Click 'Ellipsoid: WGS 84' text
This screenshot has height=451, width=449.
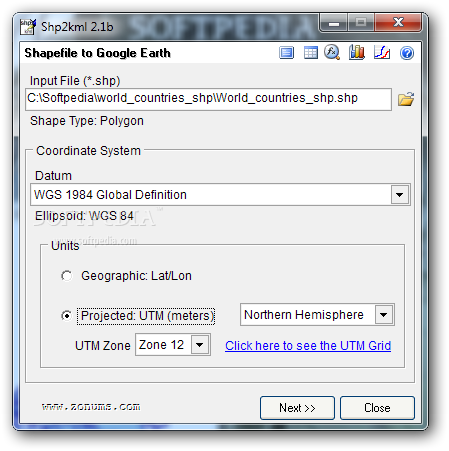[x=84, y=216]
